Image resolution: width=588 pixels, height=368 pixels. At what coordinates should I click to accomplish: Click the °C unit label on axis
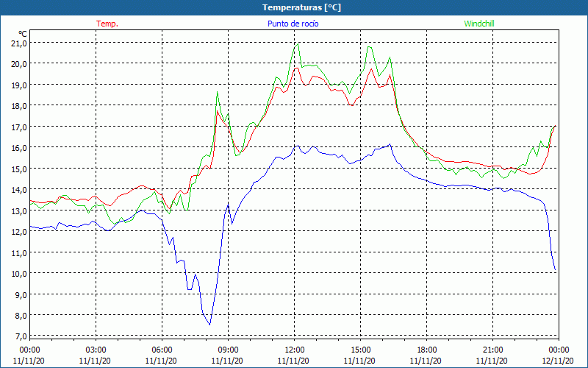[23, 33]
